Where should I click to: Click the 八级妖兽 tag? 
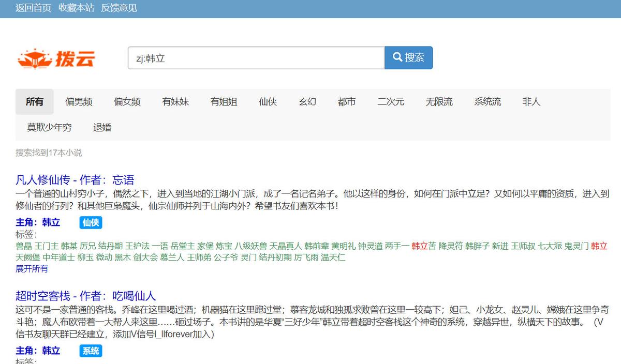(x=251, y=246)
